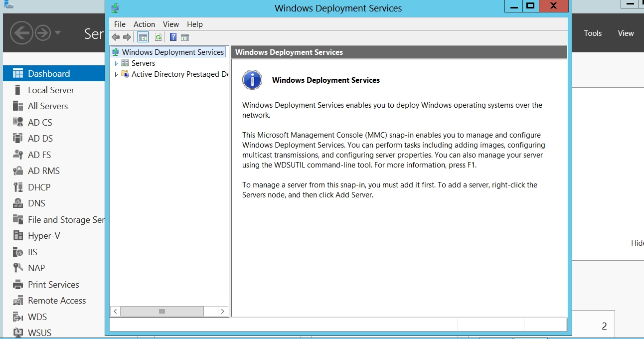Open Help with the question mark icon
644x339 pixels.
(x=173, y=37)
